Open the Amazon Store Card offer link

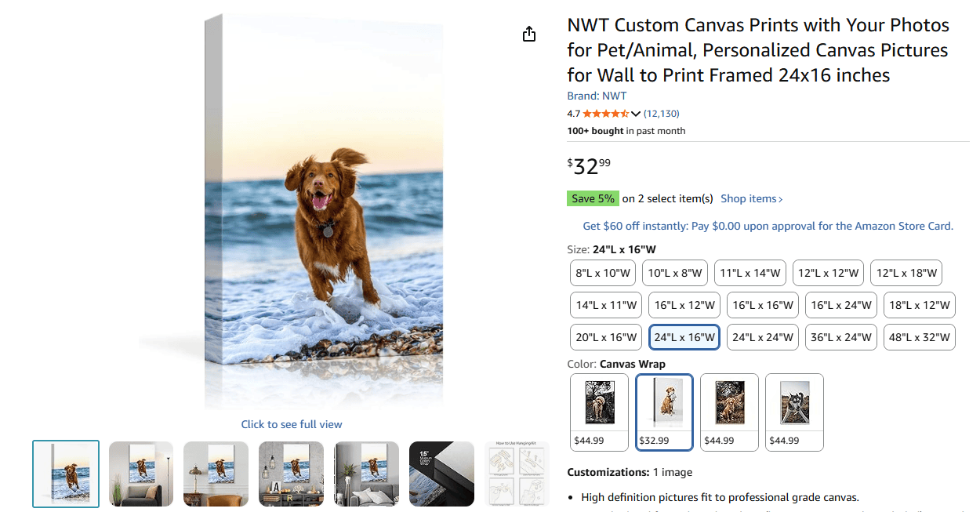click(x=768, y=226)
